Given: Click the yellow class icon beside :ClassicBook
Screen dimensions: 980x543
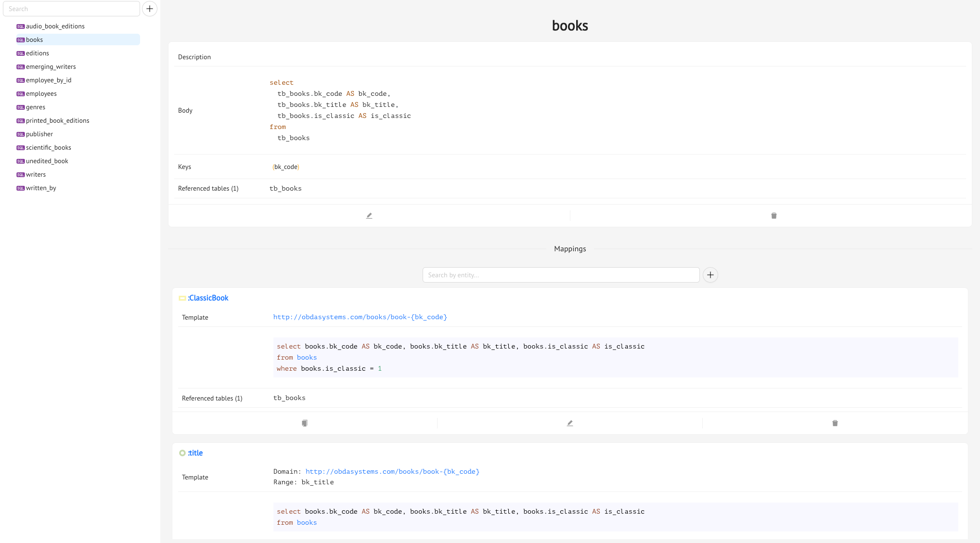Looking at the screenshot, I should coord(182,298).
